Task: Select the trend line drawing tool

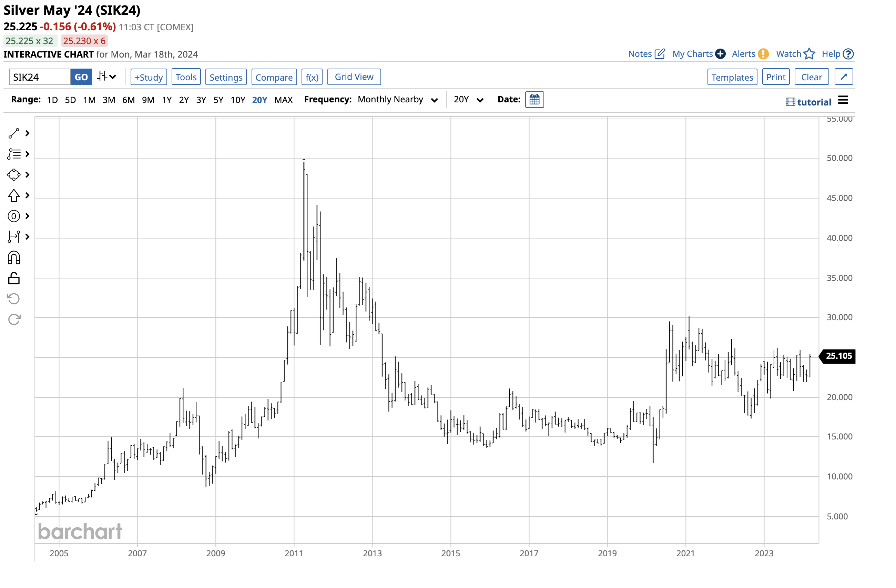Action: coord(14,133)
